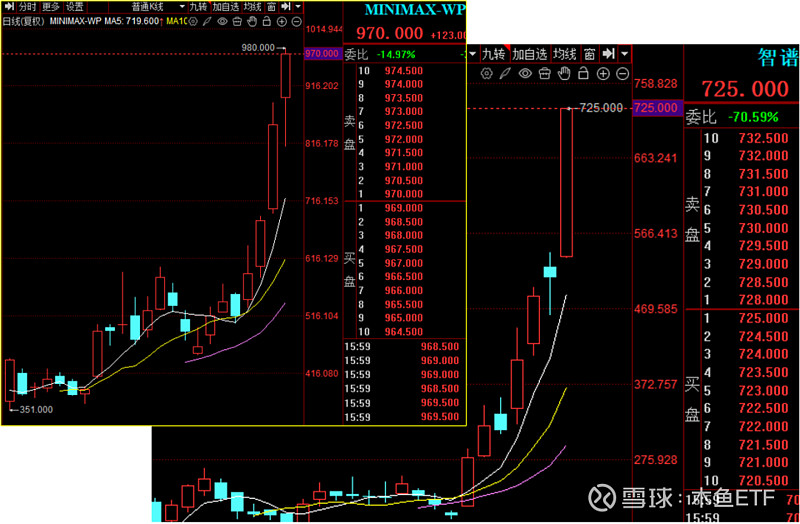
Task: Toggle the eye visibility icon in 智谱 chart
Action: 525,73
